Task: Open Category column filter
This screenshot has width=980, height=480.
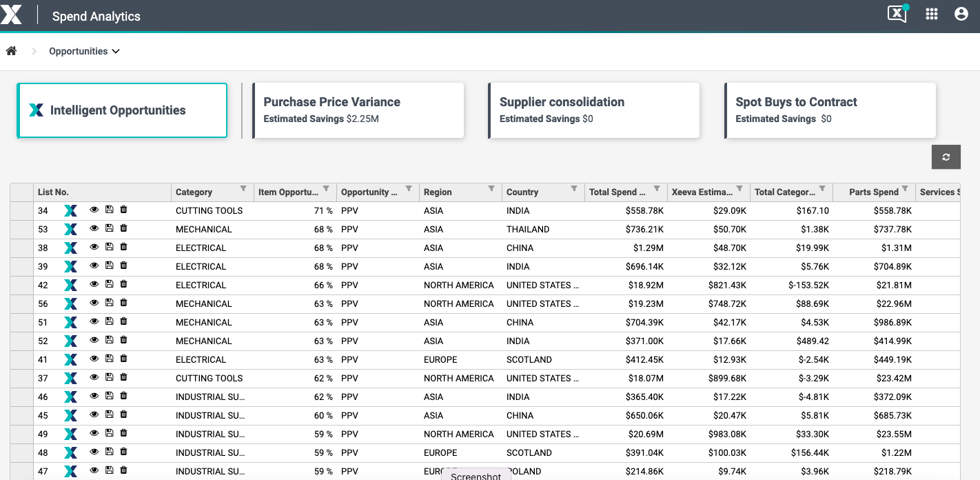Action: point(243,189)
